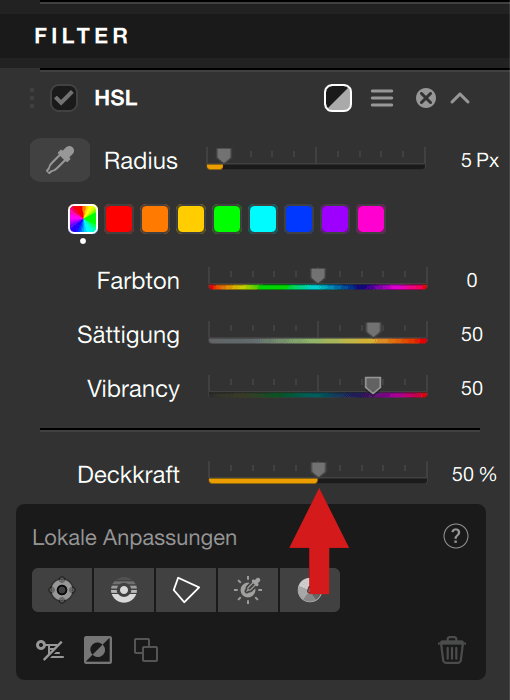510x700 pixels.
Task: Add a Control Line local adjustment
Action: 124,590
